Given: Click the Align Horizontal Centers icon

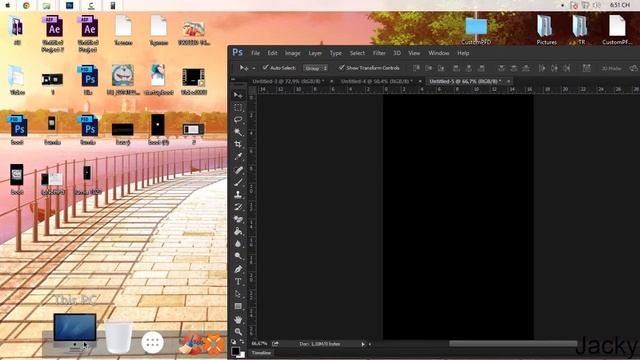Looking at the screenshot, I should [469, 68].
